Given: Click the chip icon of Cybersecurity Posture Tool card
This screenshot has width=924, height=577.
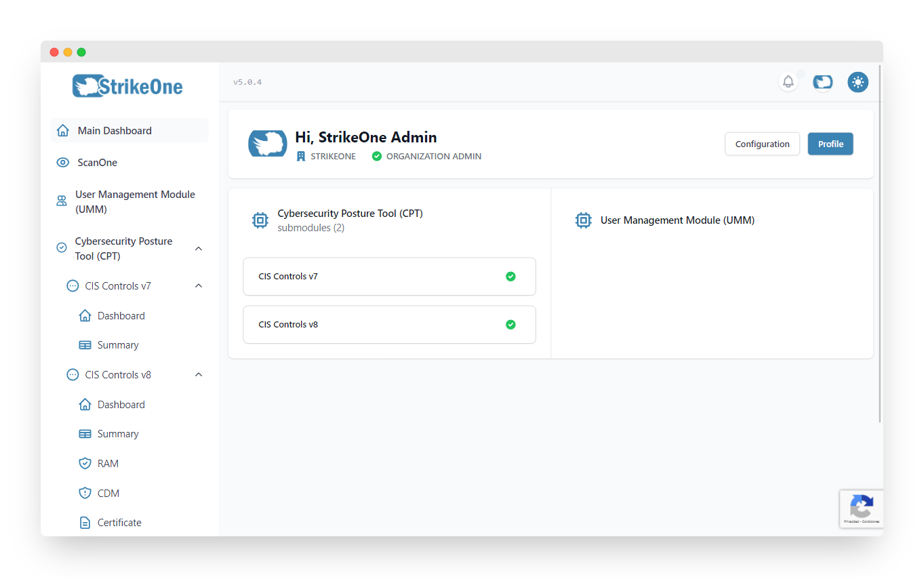Looking at the screenshot, I should tap(260, 220).
